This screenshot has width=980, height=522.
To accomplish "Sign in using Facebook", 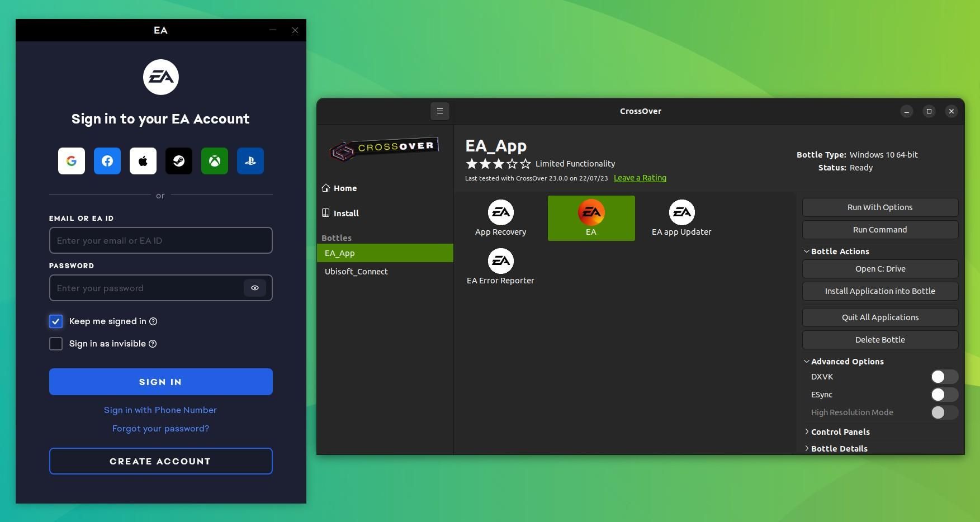I will point(107,161).
